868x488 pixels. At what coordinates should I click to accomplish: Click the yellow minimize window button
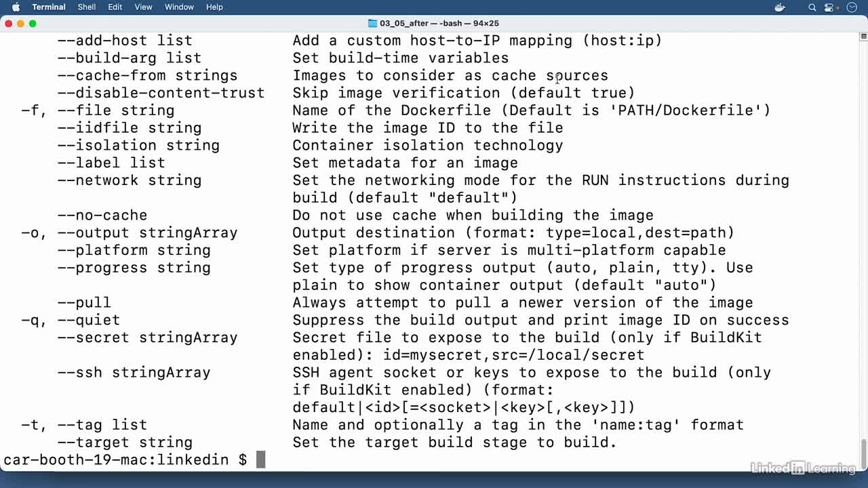coord(20,23)
